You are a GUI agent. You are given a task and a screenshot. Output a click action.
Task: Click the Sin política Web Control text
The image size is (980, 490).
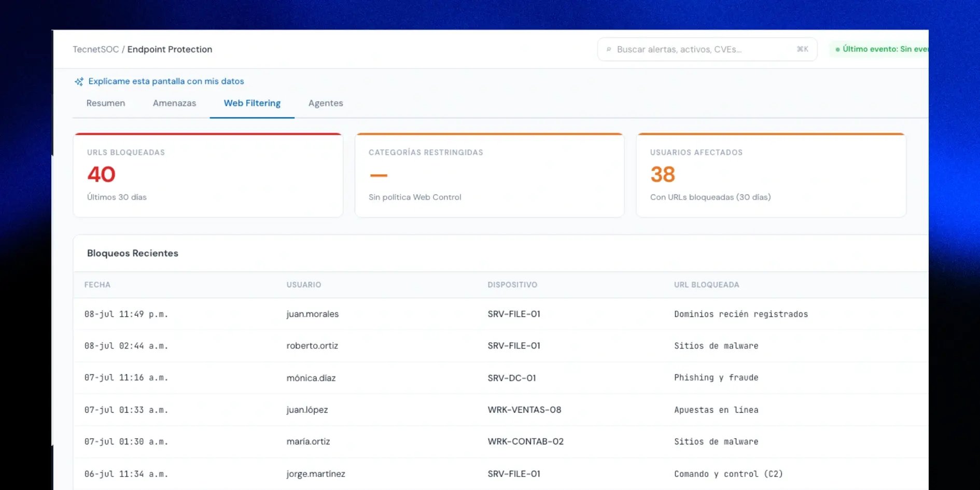coord(415,198)
